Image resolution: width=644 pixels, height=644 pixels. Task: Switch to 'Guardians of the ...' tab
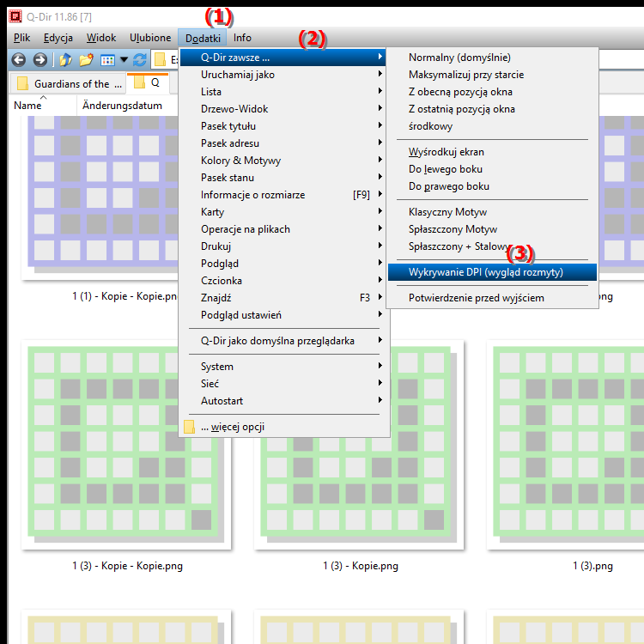(x=69, y=84)
